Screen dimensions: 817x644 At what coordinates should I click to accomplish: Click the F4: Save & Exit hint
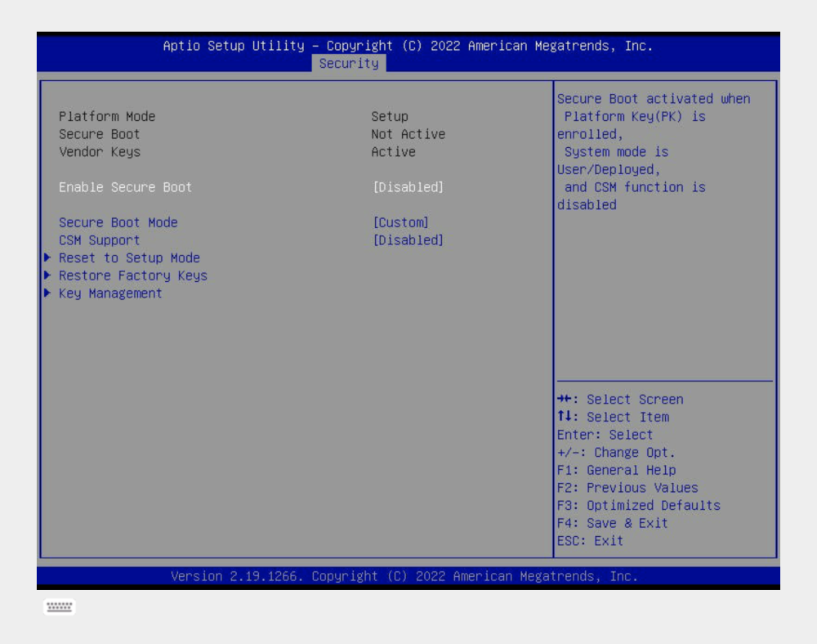coord(612,523)
